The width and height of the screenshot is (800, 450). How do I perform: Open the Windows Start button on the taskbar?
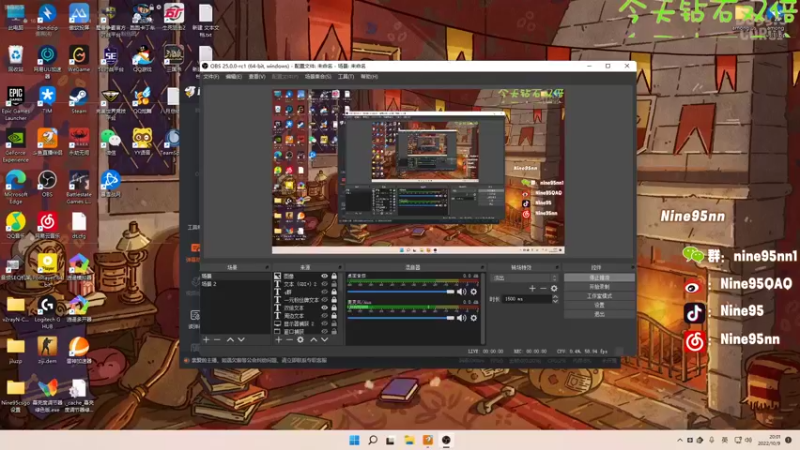click(354, 440)
